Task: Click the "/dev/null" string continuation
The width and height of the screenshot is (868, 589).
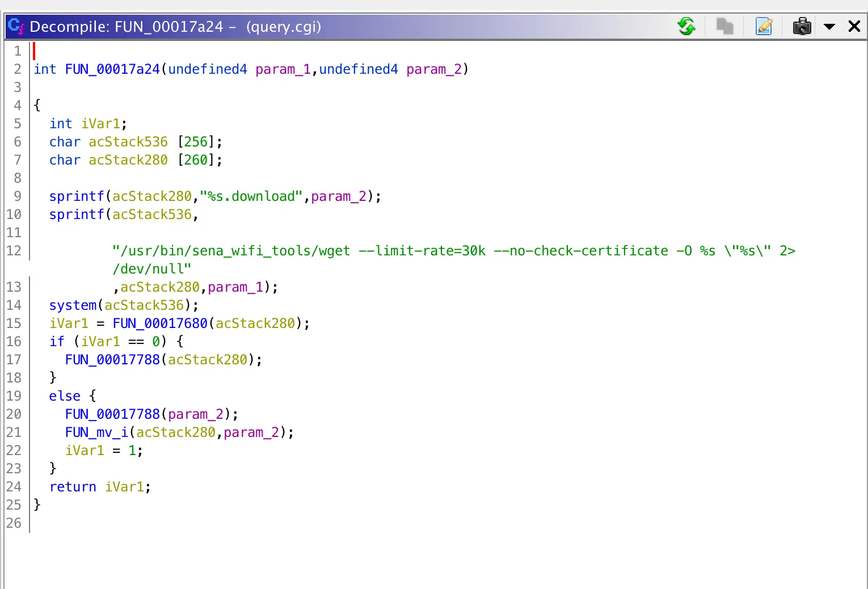Action: (x=152, y=269)
